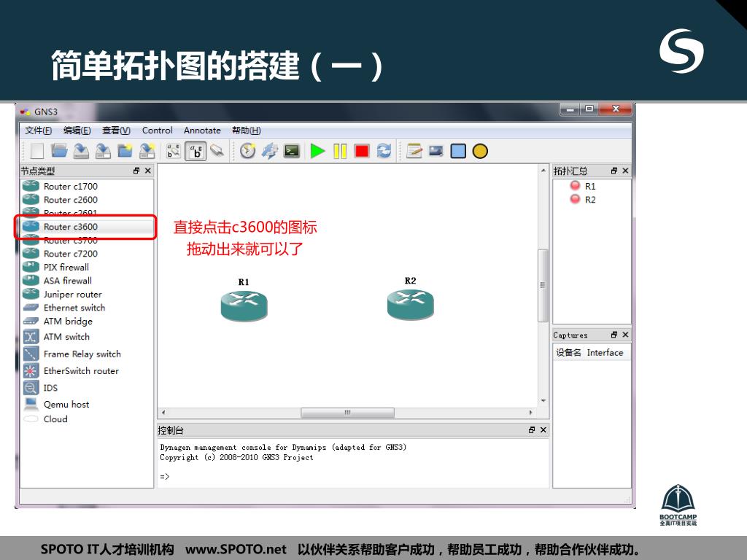This screenshot has height=560, width=747.
Task: Undock the Captures panel
Action: click(614, 335)
